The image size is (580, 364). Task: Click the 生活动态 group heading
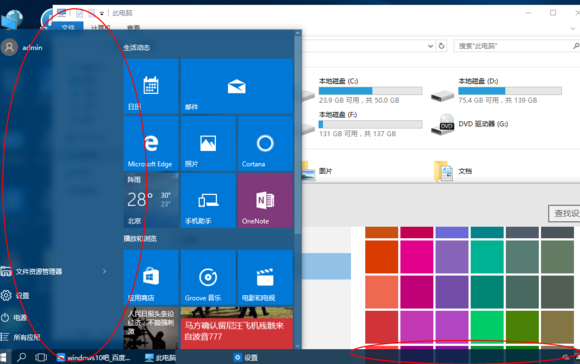[x=136, y=48]
